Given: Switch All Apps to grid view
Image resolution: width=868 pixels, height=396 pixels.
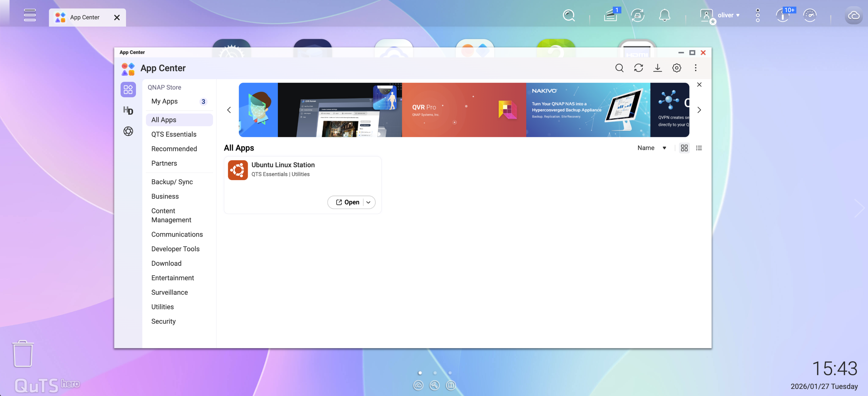Looking at the screenshot, I should [x=684, y=148].
